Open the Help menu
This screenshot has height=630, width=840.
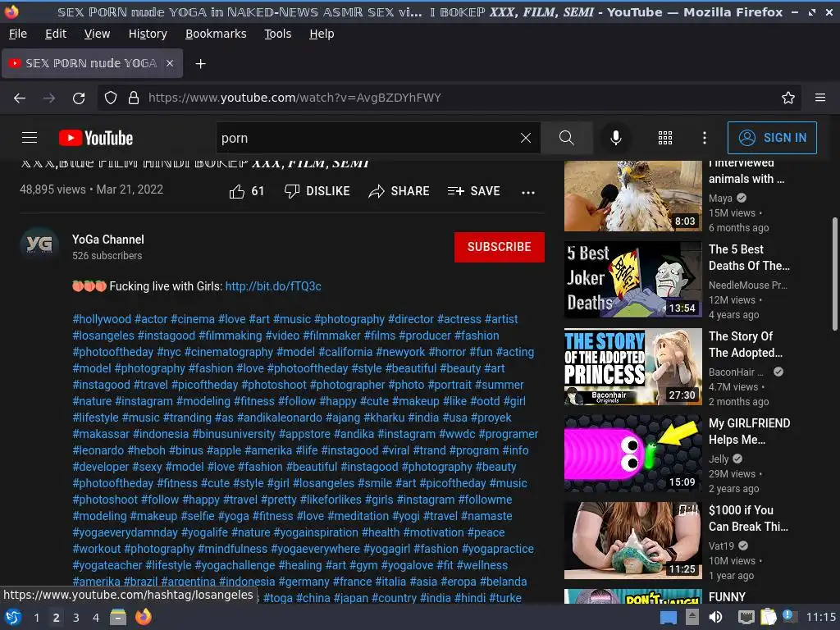(x=322, y=34)
